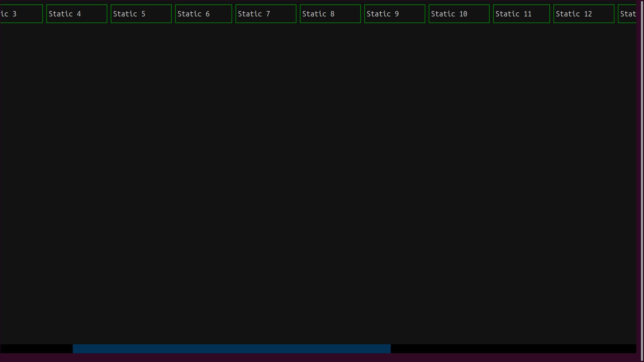Click the left end of the scrollbar track

coord(7,349)
